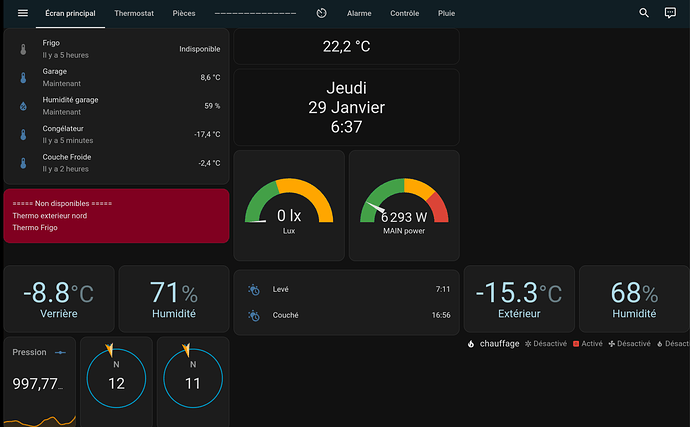Click the Congélateur entity name

[63, 129]
